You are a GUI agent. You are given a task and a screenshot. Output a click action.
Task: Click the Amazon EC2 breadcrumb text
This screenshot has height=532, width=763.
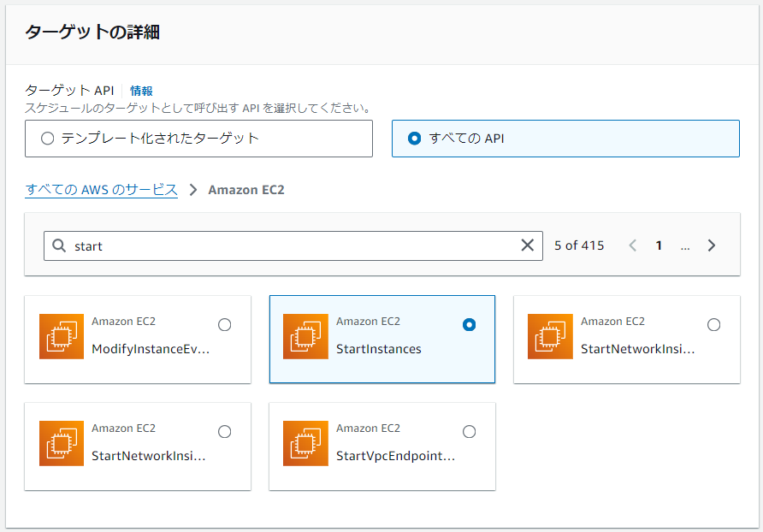pos(246,190)
